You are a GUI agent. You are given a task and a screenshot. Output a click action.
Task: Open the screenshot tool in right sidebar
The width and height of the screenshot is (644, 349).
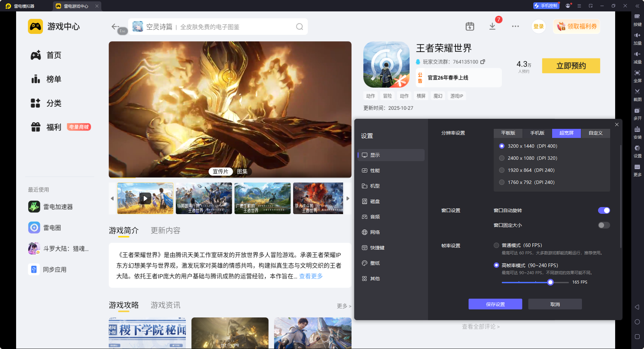coord(637,94)
